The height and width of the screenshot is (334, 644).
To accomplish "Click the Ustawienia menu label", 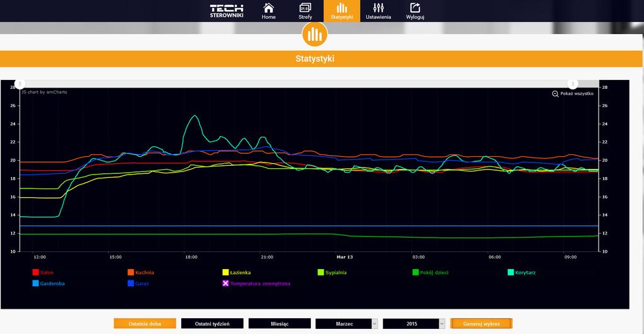I will [x=378, y=17].
